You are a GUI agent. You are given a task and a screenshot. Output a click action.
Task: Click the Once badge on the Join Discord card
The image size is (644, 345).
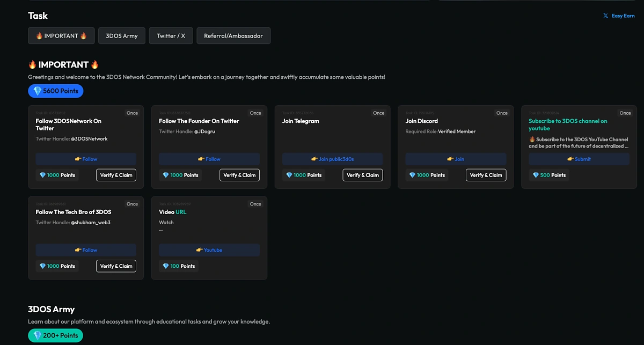(502, 113)
